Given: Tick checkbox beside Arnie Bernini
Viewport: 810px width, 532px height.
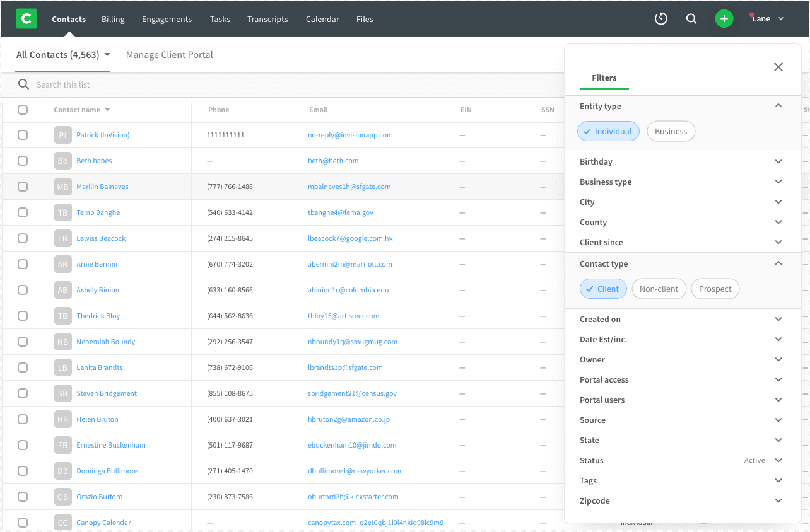Looking at the screenshot, I should (x=23, y=264).
